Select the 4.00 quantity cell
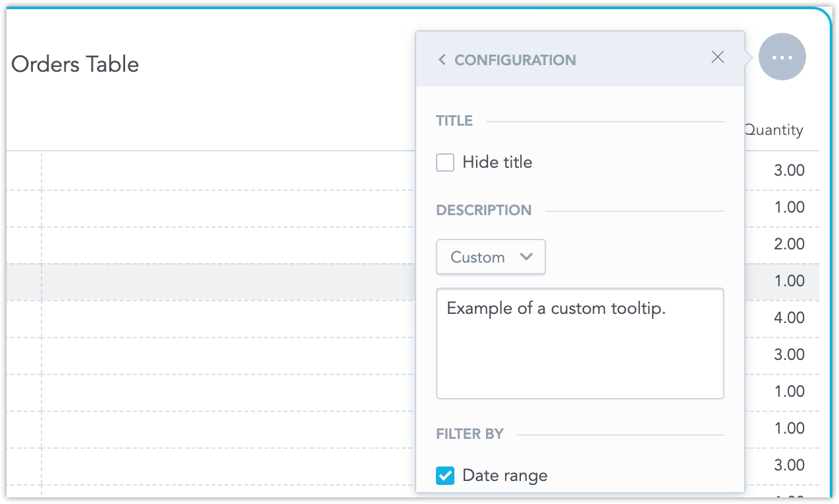This screenshot has width=839, height=504. pos(789,318)
